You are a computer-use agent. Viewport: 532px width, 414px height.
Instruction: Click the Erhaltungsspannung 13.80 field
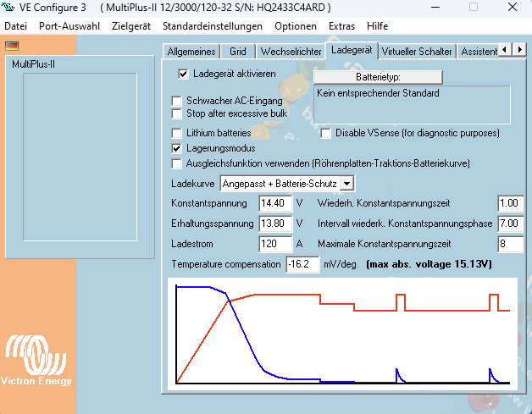pyautogui.click(x=275, y=224)
